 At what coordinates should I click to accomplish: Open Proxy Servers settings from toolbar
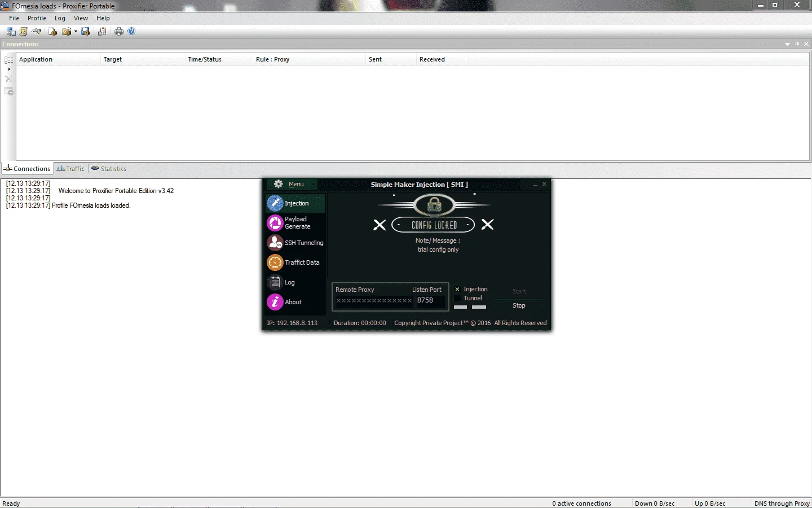click(x=11, y=32)
